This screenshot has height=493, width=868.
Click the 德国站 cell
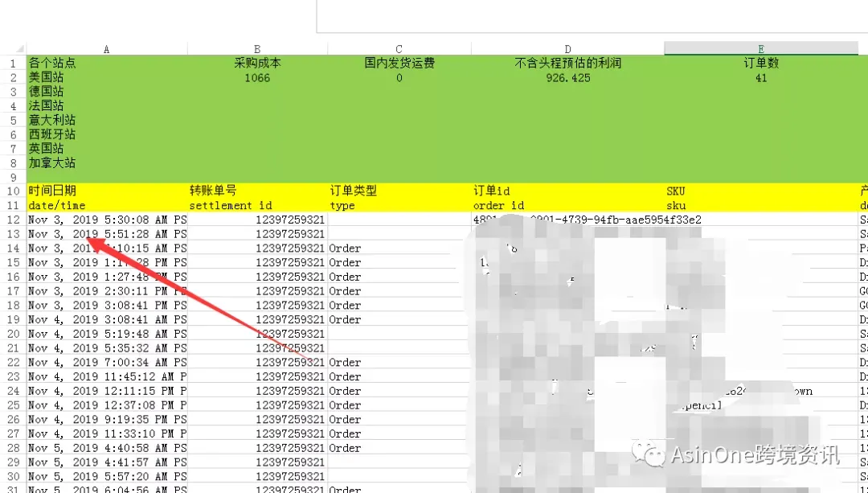click(x=107, y=92)
